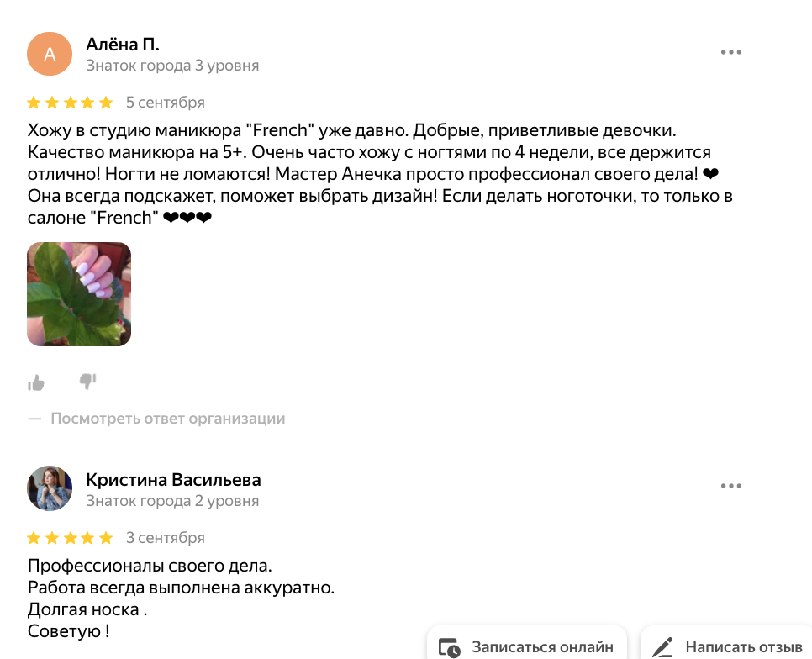Click Написать отзыв button
This screenshot has width=812, height=659.
(x=726, y=645)
